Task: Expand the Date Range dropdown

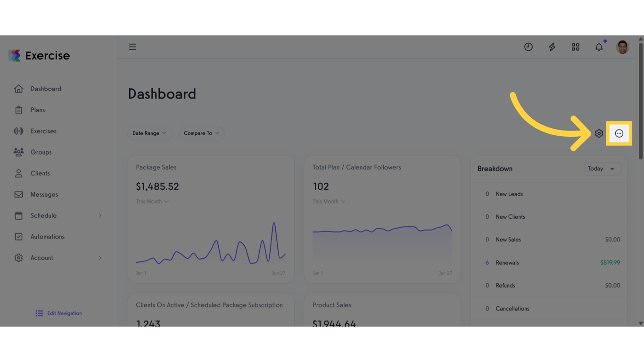Action: click(149, 133)
